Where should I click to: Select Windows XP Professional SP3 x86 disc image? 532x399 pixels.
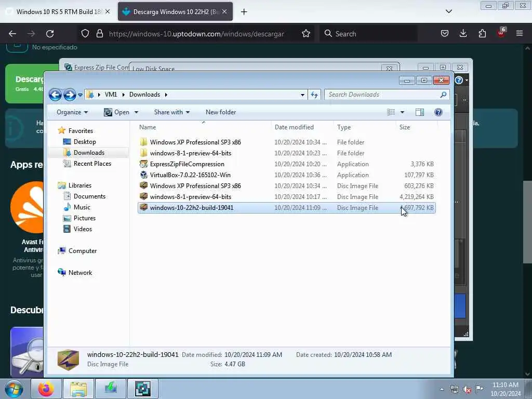(x=287, y=185)
